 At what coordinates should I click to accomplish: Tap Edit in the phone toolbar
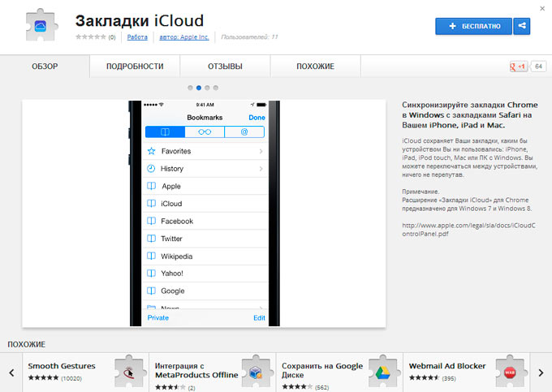click(259, 318)
